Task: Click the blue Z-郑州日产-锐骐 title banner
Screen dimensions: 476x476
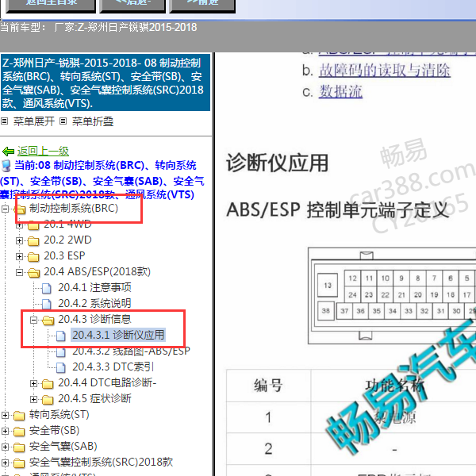Action: (106, 83)
